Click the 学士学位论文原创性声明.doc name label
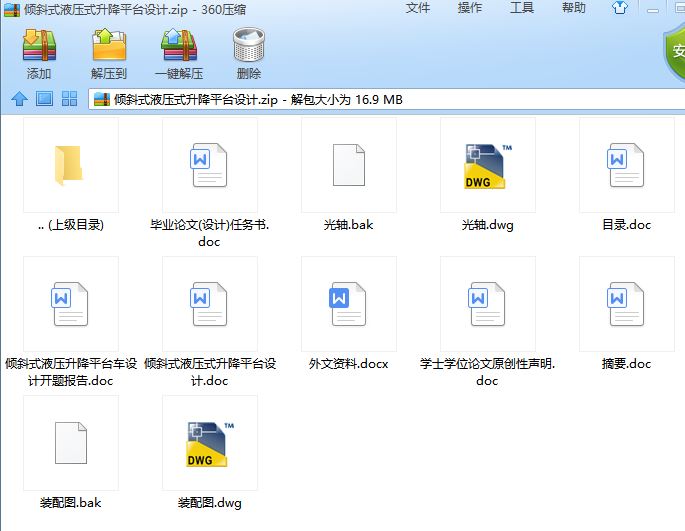685x531 pixels. [x=487, y=372]
